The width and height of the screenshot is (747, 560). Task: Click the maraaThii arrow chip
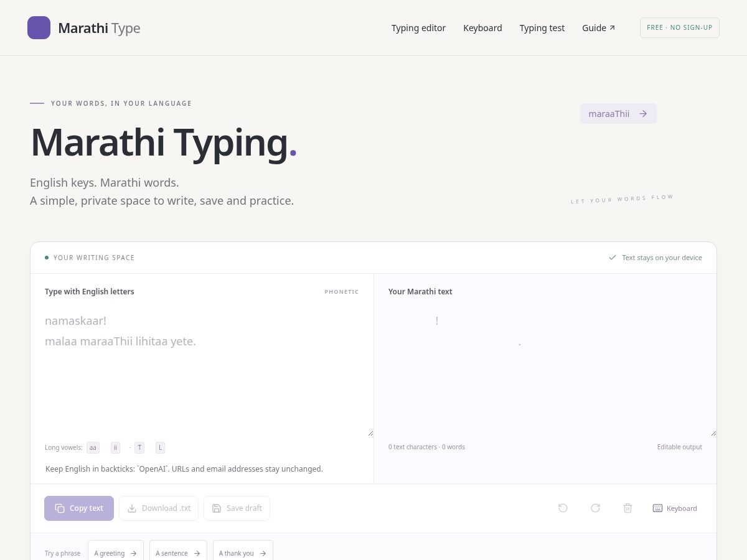(x=618, y=114)
